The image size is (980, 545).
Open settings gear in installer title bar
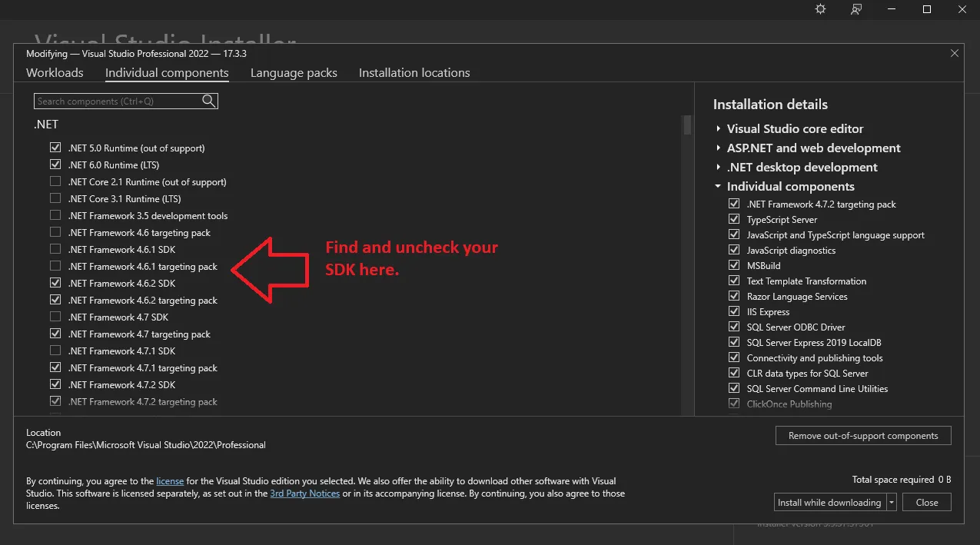tap(820, 9)
